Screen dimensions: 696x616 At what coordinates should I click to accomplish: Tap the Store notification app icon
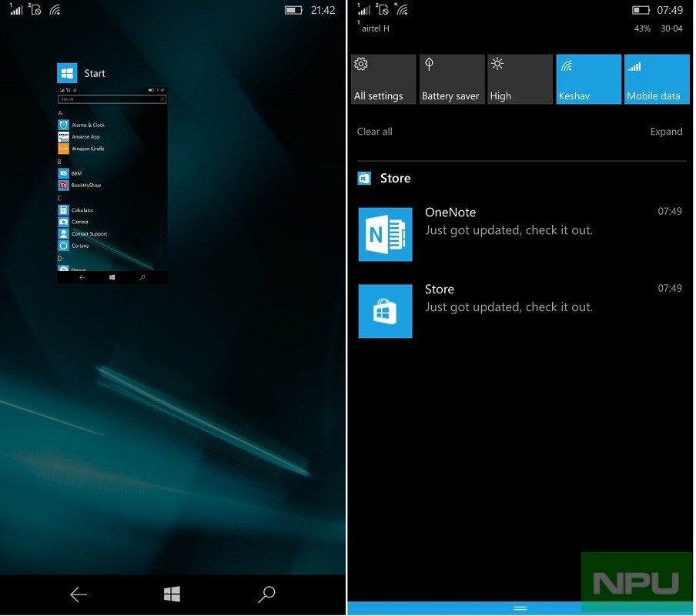click(385, 310)
